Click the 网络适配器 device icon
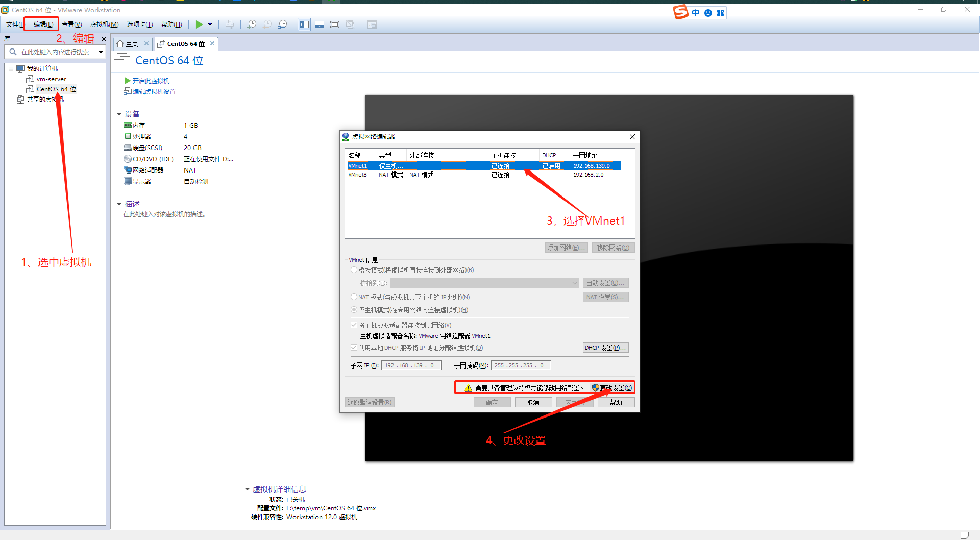The image size is (980, 540). (128, 170)
